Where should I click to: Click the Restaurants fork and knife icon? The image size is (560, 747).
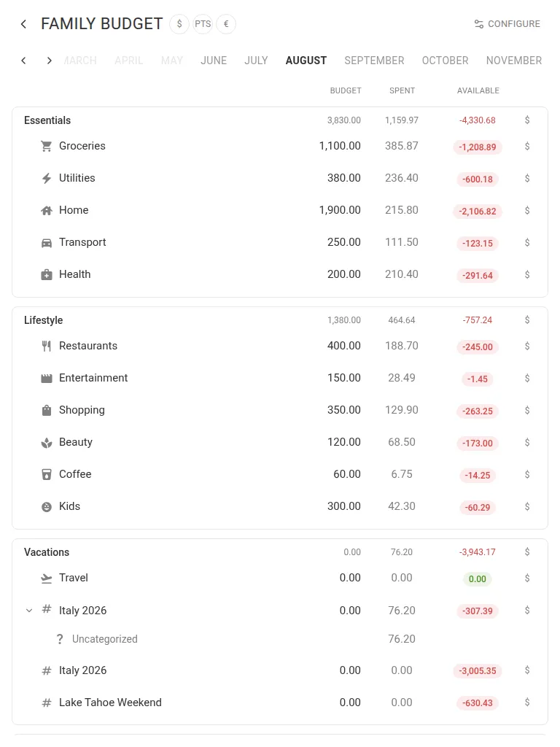tap(46, 347)
